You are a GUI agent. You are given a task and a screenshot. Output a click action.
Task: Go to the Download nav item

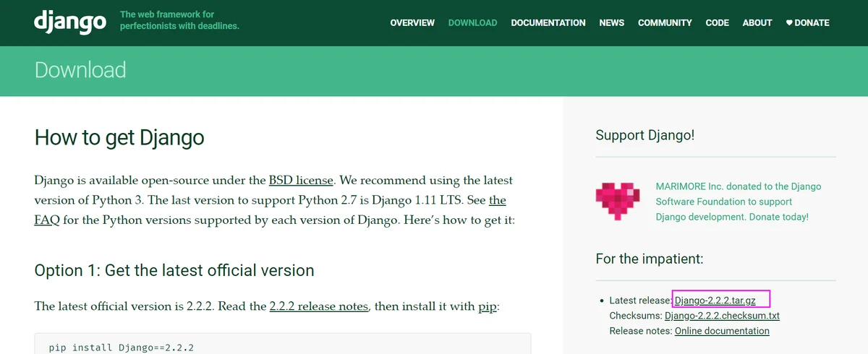point(472,22)
